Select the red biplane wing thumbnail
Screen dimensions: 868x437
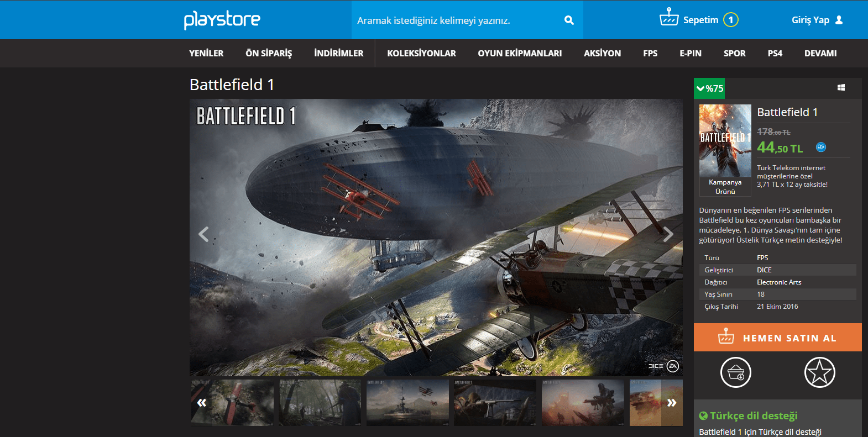tap(232, 403)
